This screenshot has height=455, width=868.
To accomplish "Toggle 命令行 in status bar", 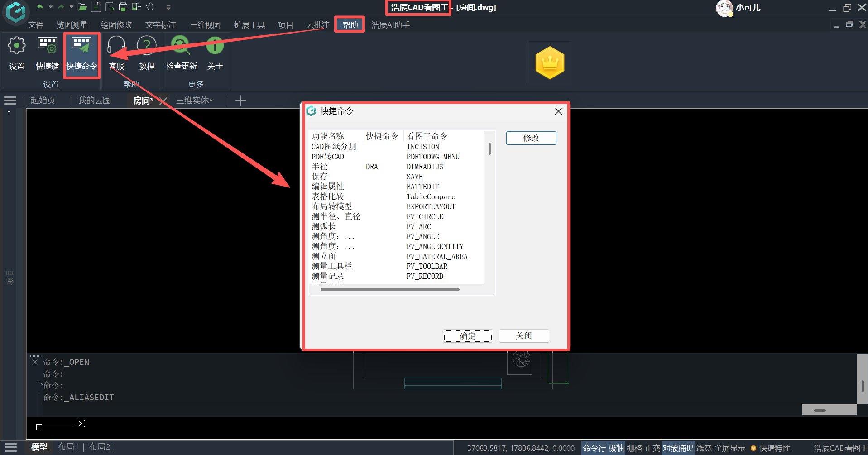I will pos(594,448).
